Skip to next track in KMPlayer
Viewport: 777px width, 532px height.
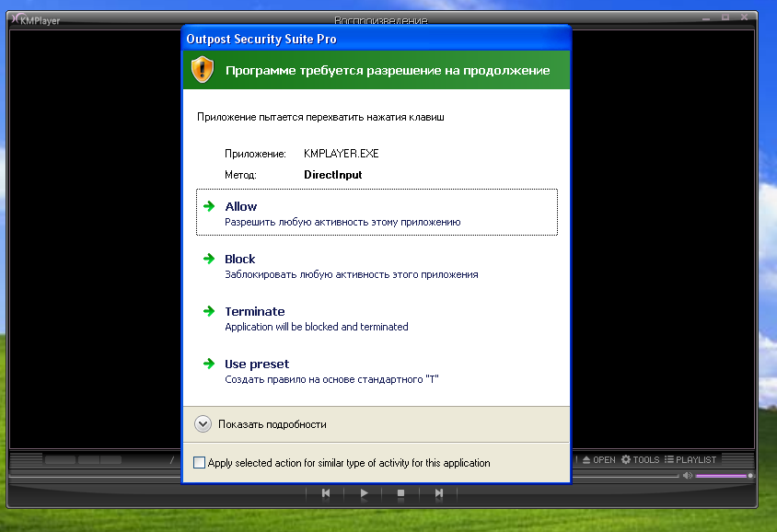pyautogui.click(x=438, y=493)
